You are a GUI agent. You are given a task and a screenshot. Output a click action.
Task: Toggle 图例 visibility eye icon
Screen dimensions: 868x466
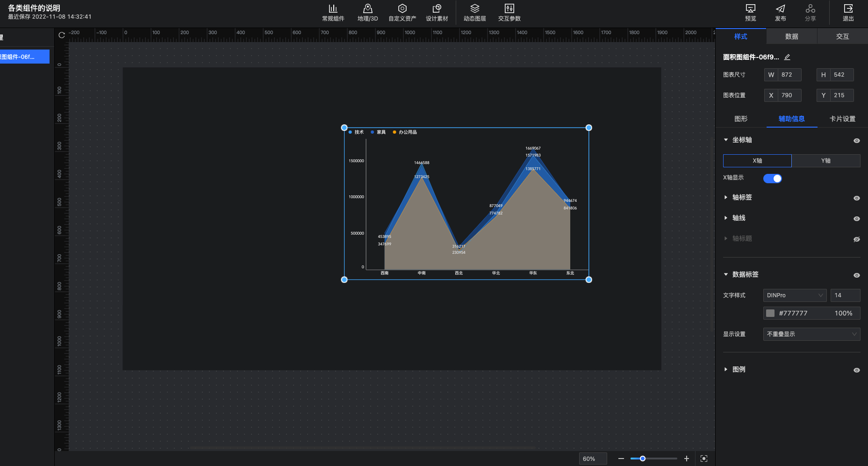[x=856, y=370]
